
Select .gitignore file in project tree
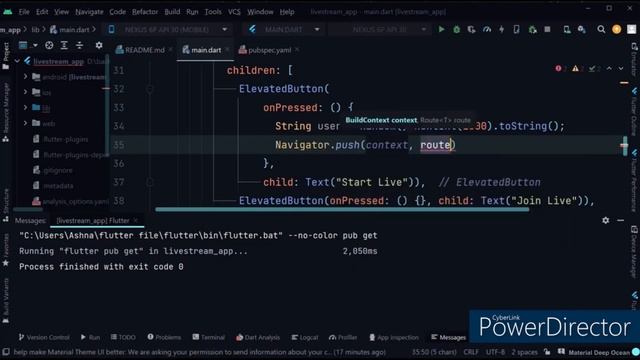tap(57, 170)
